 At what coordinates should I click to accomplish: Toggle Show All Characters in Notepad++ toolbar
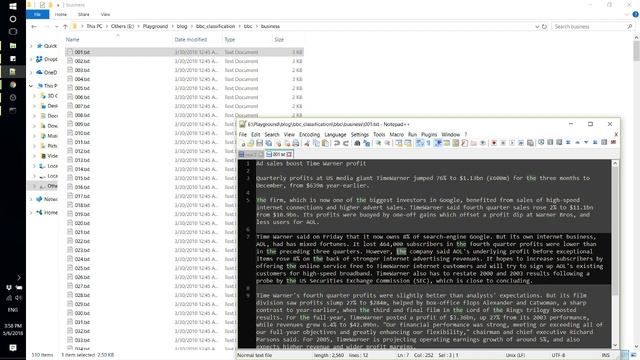click(429, 143)
